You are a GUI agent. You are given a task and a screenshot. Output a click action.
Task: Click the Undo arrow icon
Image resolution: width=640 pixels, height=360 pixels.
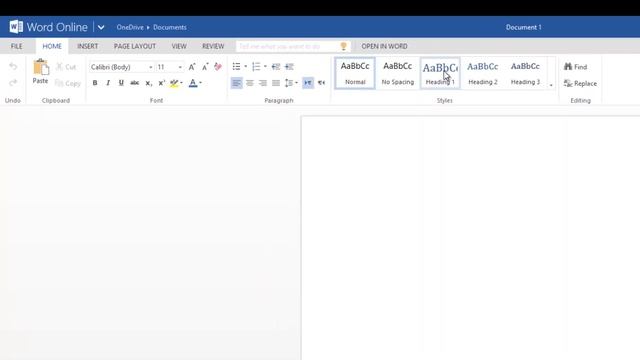click(13, 67)
